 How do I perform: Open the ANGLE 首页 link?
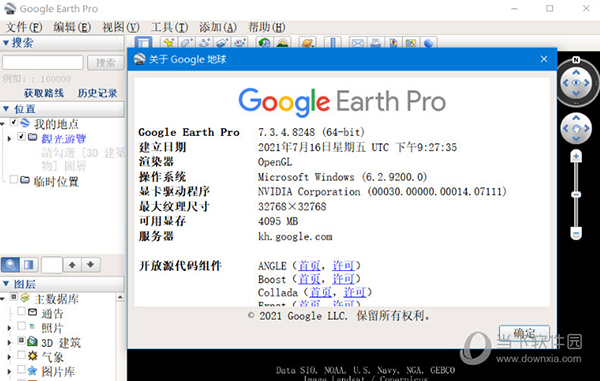point(309,265)
